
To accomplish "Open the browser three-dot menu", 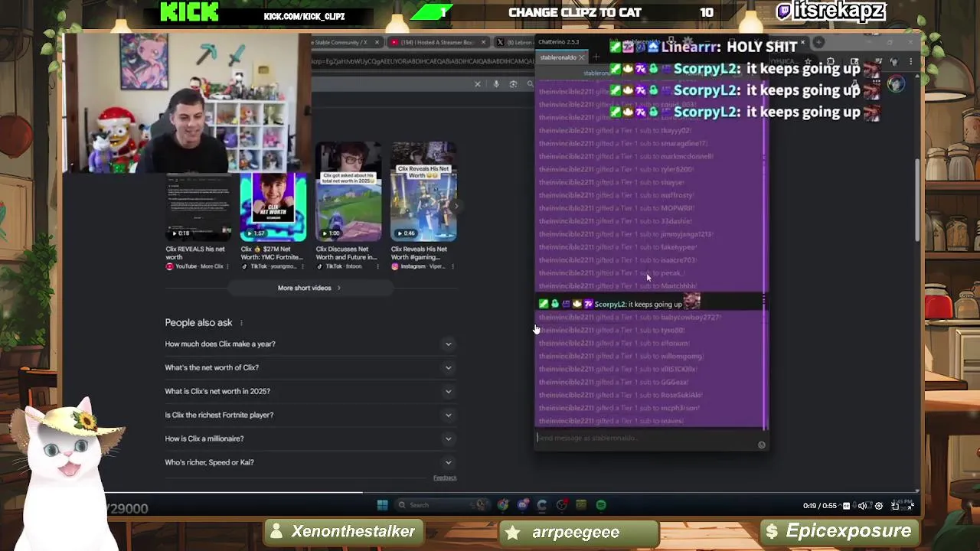I will (x=910, y=61).
